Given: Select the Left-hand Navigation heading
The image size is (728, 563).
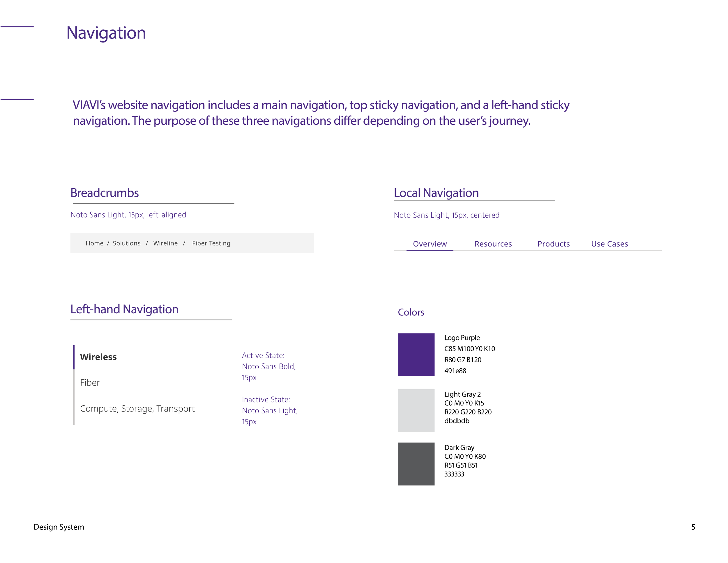Looking at the screenshot, I should coord(124,309).
